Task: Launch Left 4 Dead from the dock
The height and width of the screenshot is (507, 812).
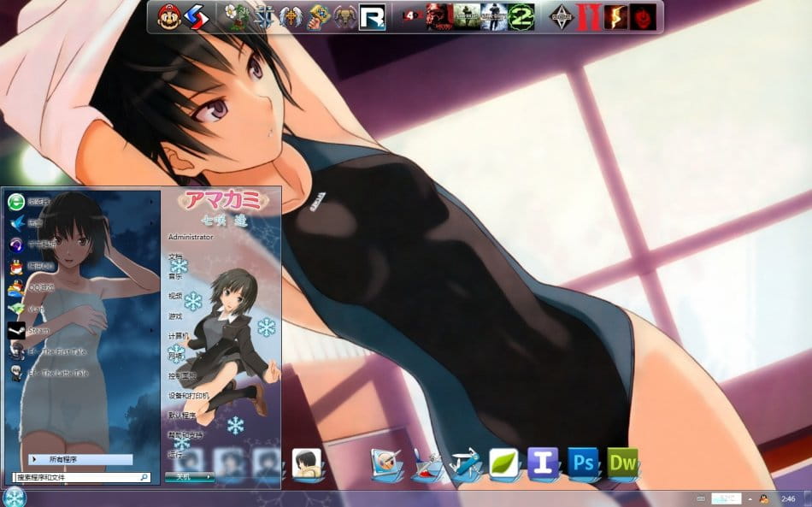Action: pos(413,17)
